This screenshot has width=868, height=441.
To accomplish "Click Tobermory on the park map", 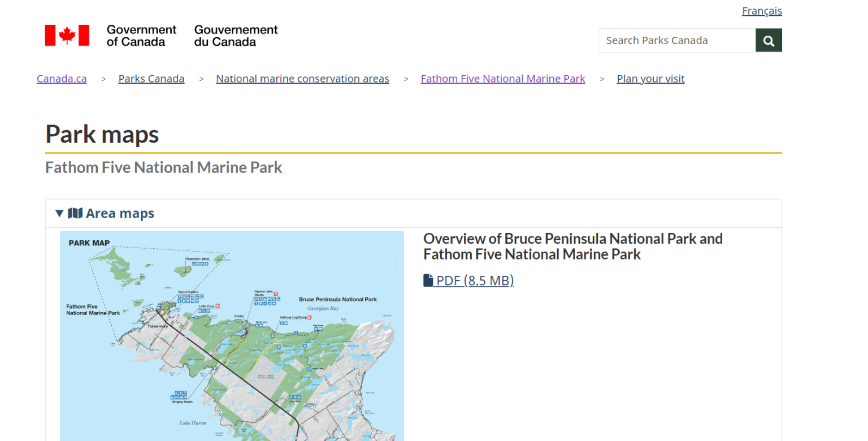I will tap(159, 327).
